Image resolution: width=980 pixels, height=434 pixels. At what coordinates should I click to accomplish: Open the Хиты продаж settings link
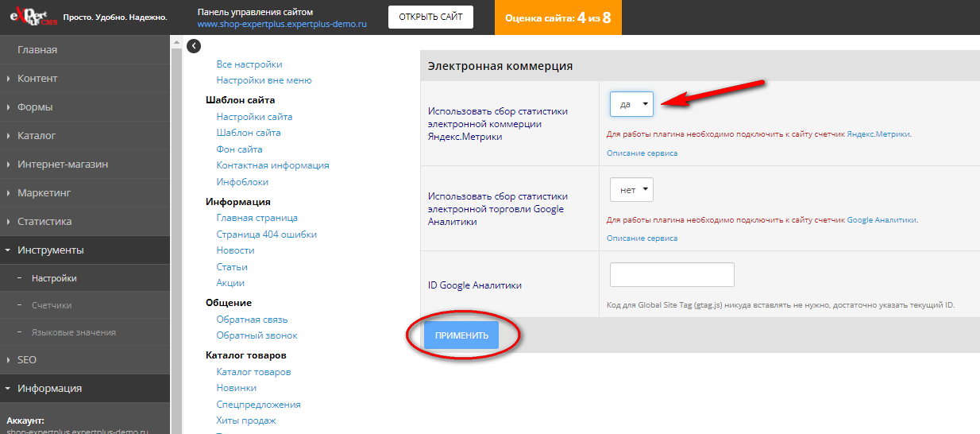click(x=246, y=420)
